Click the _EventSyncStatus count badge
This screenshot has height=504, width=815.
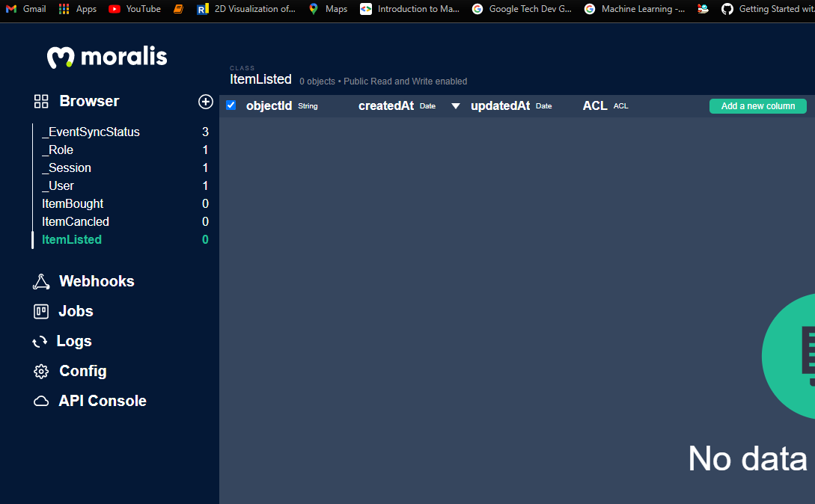click(x=204, y=132)
